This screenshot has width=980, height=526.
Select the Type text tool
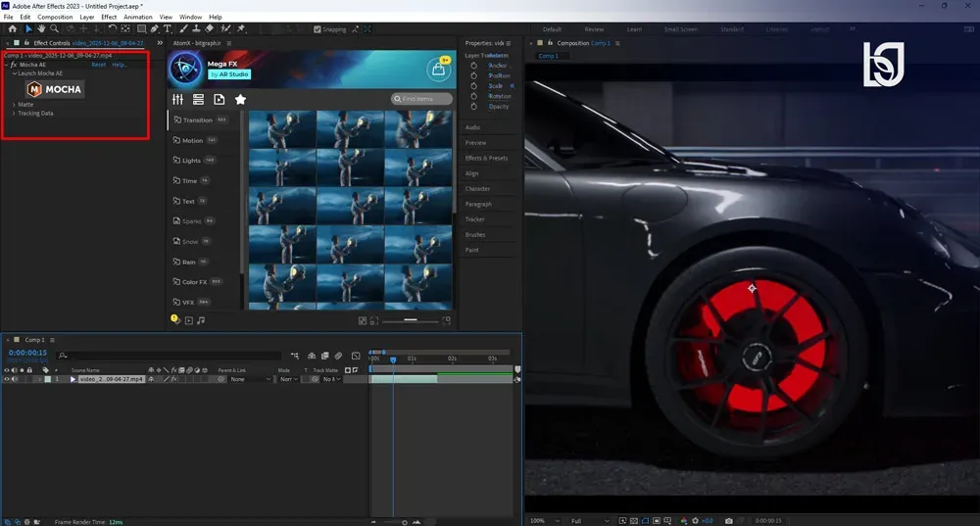click(168, 28)
